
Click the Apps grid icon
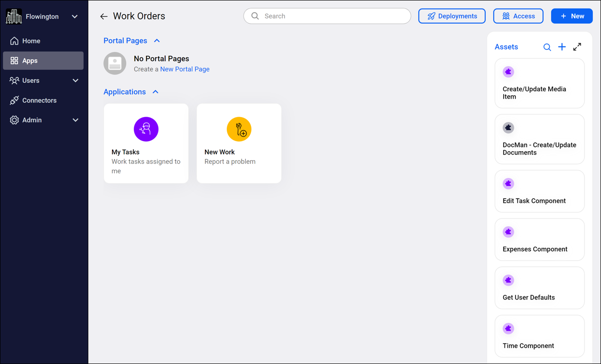tap(14, 61)
